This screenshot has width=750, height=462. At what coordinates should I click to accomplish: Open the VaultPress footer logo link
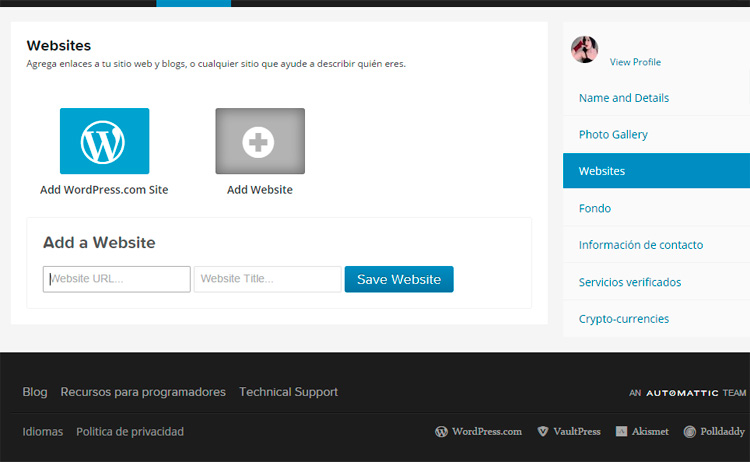click(x=568, y=432)
